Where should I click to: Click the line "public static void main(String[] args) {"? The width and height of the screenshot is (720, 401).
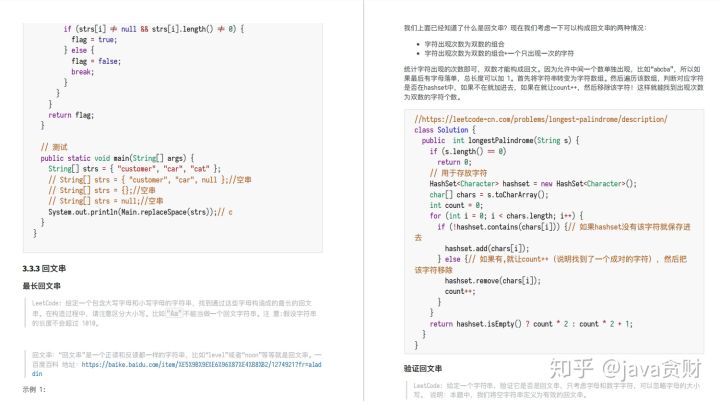coord(117,158)
